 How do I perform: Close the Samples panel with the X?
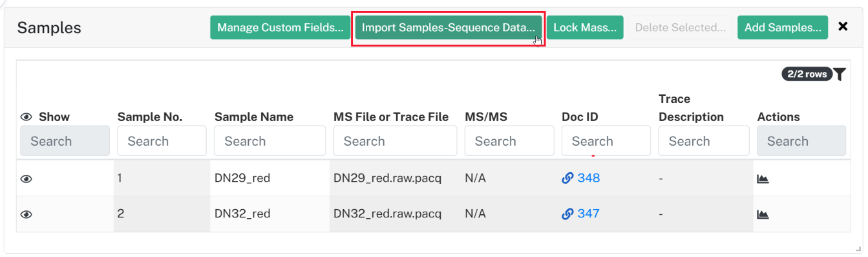(x=843, y=27)
